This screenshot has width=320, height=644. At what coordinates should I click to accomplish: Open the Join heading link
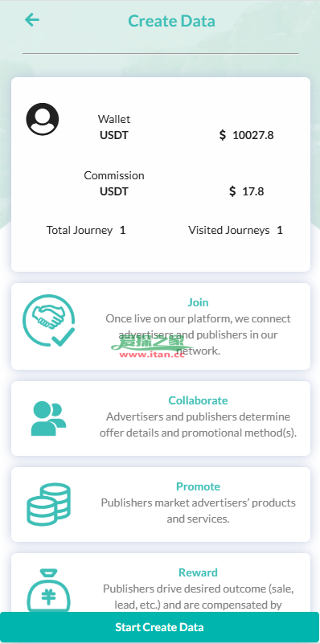point(198,302)
